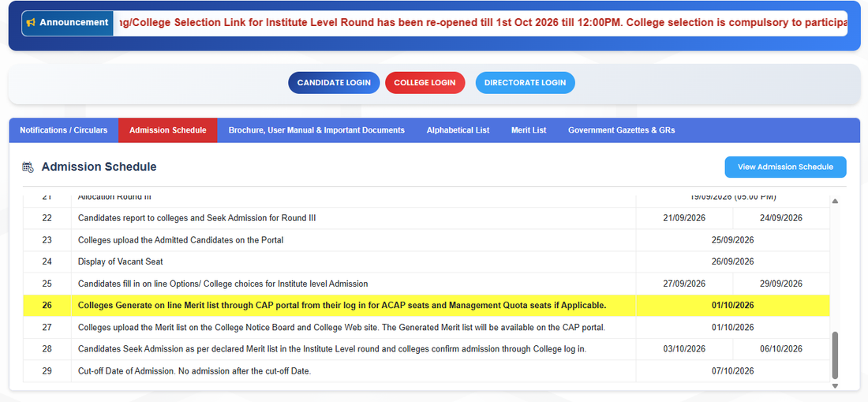This screenshot has width=868, height=402.
Task: Click the schedule table scroll-up arrow
Action: tap(836, 201)
